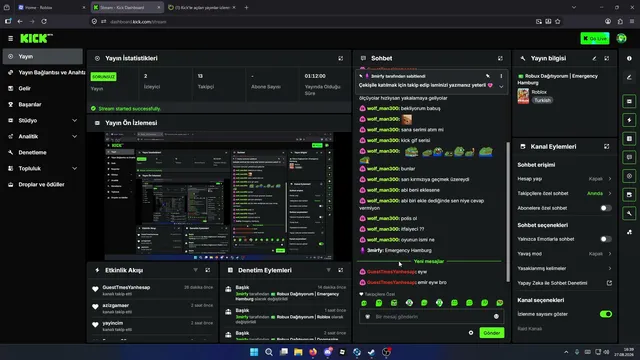The width and height of the screenshot is (640, 360).
Task: Click the Roblox category cover image
Action: (x=523, y=96)
